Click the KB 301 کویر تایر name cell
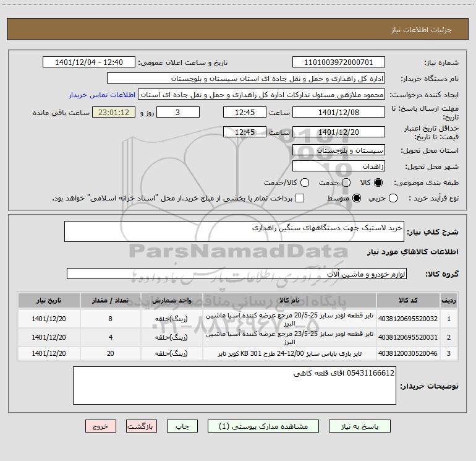 [x=289, y=353]
